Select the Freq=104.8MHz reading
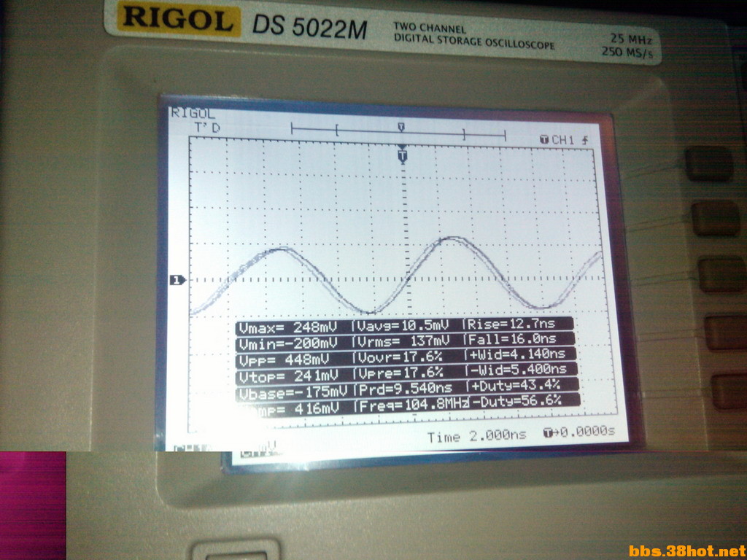747x560 pixels. [x=413, y=405]
